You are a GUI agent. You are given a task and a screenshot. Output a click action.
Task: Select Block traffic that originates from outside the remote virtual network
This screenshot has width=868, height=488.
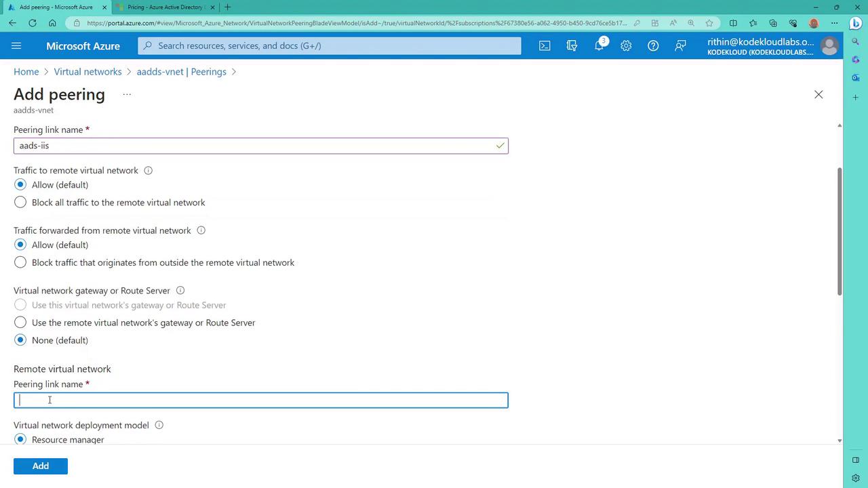20,262
